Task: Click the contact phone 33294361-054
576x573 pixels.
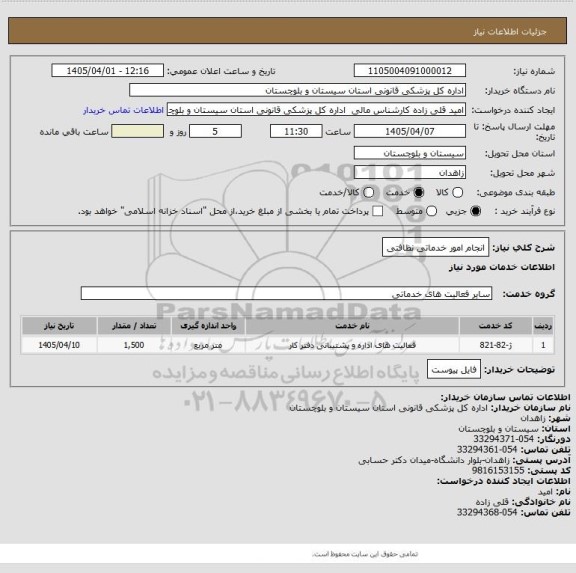Action: 487,449
